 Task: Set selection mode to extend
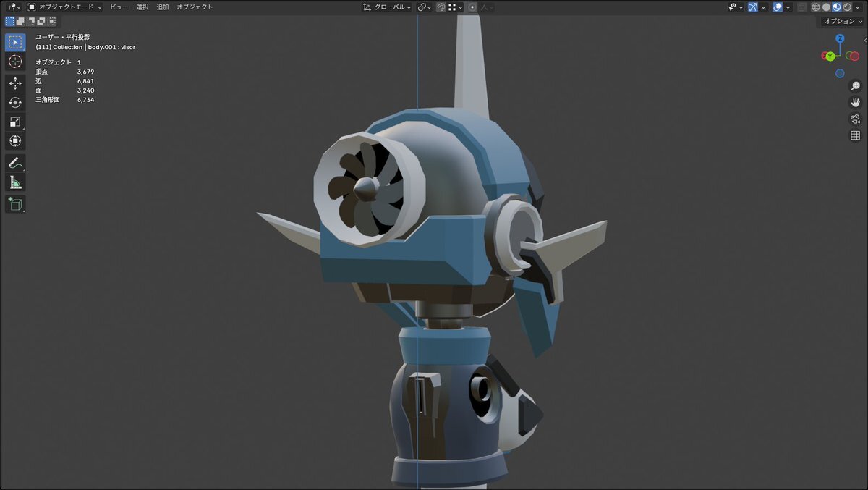pos(20,22)
